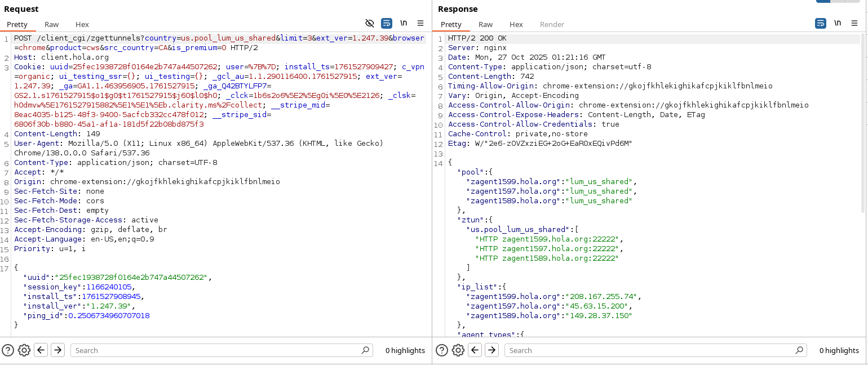Open search settings gear below Response panel
Viewport: 868px width, 366px height.
coord(458,350)
